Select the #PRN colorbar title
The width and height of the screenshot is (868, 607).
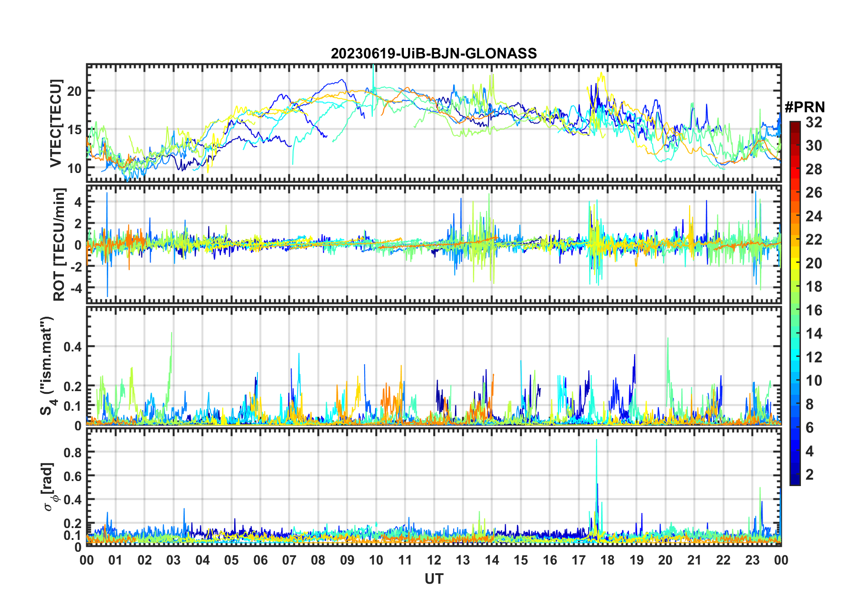click(805, 107)
